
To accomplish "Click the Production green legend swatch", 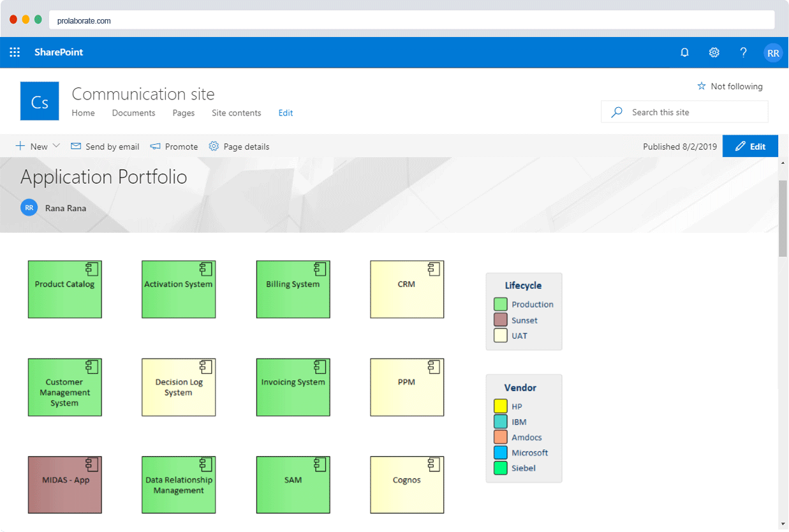I will click(501, 304).
